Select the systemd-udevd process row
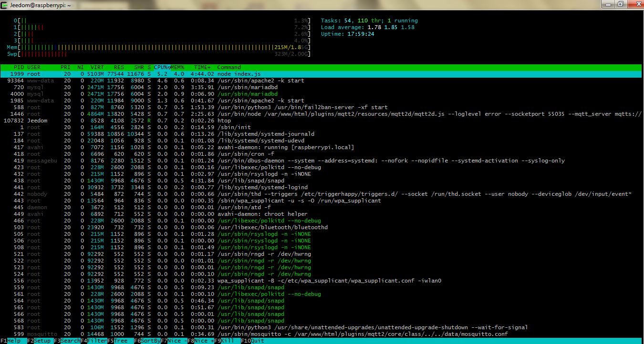Image resolution: width=644 pixels, height=344 pixels. coord(321,141)
